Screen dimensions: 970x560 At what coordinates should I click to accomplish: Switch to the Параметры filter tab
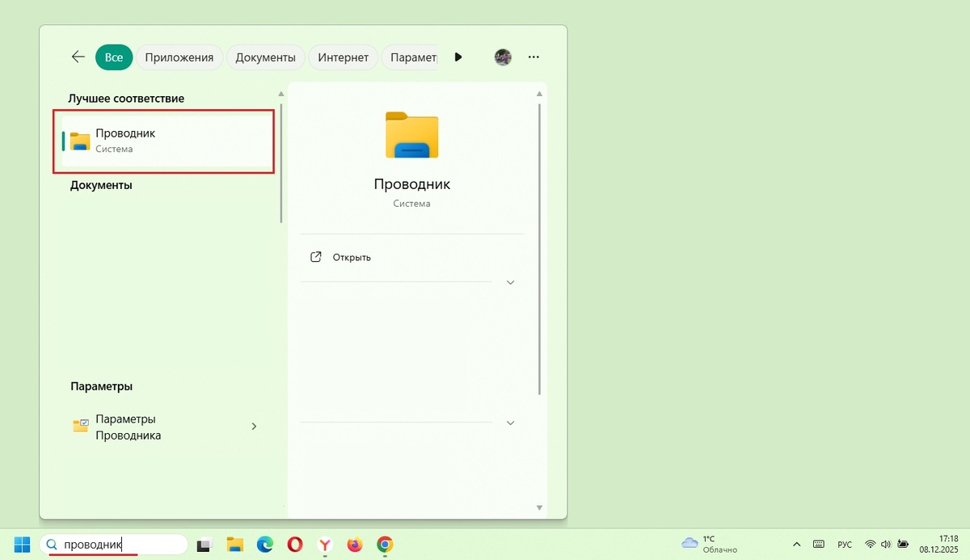click(410, 57)
